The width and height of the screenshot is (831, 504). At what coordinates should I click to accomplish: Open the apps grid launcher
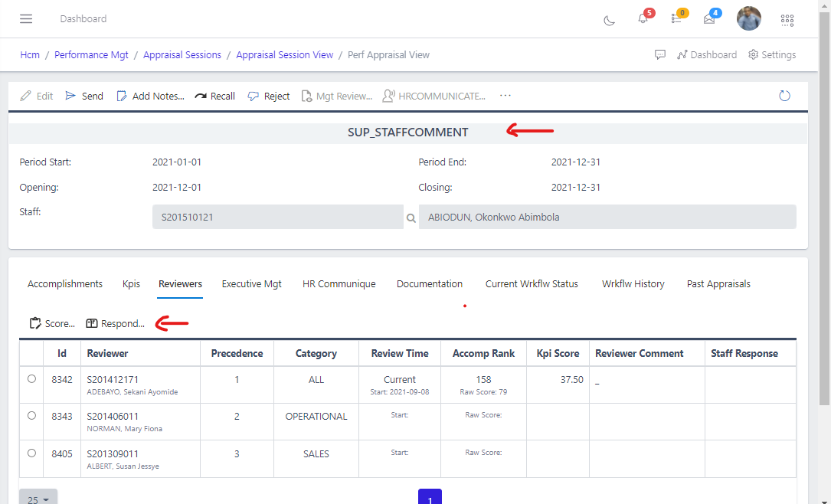pos(787,20)
